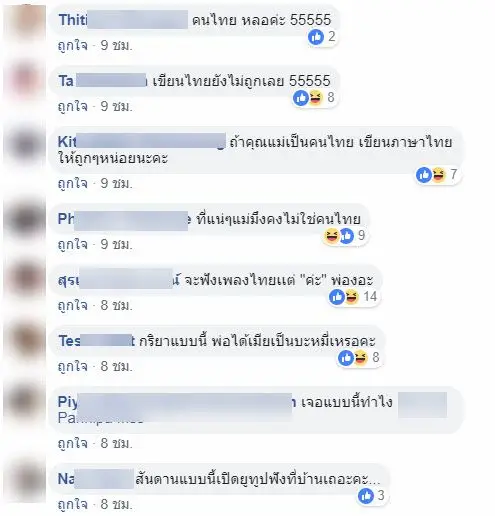Like Ta's comment using ถูกใจ
Screen dimensions: 495x516
73,107
